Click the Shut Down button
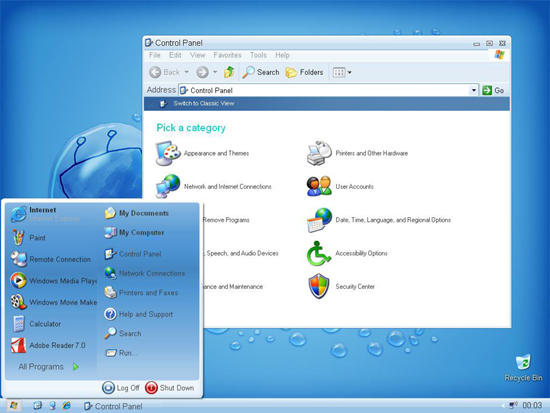Image resolution: width=550 pixels, height=413 pixels. click(x=169, y=388)
